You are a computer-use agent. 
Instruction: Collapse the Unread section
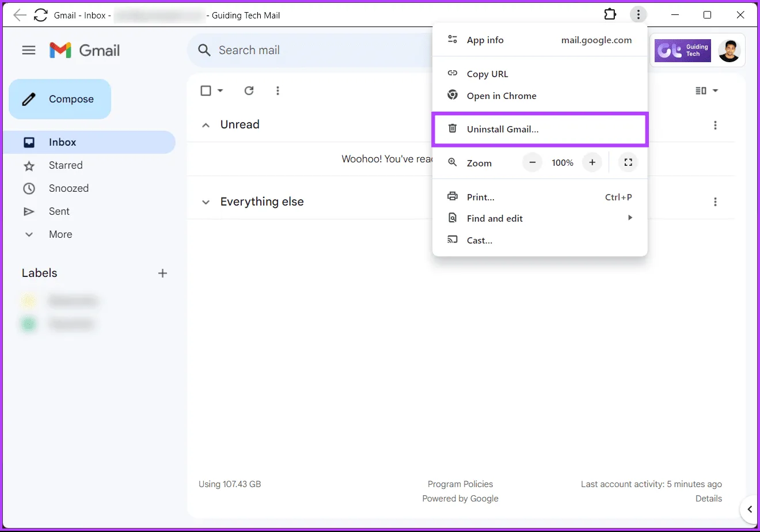206,125
